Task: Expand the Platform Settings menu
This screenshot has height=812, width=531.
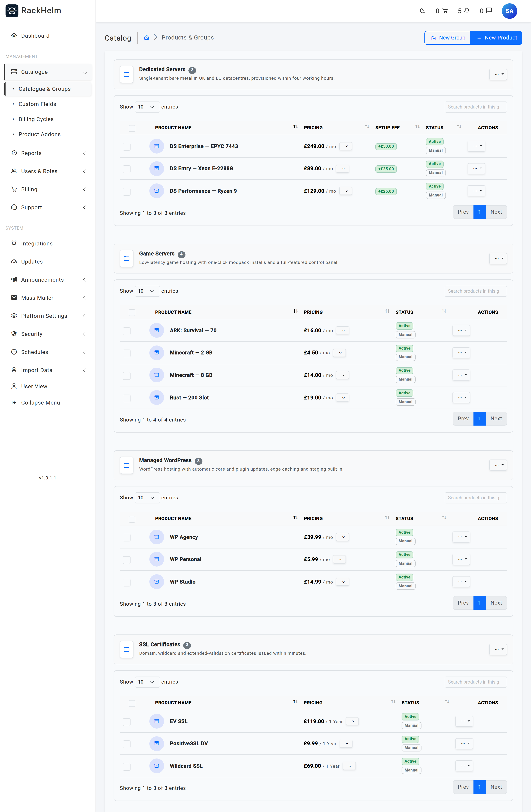Action: point(48,316)
